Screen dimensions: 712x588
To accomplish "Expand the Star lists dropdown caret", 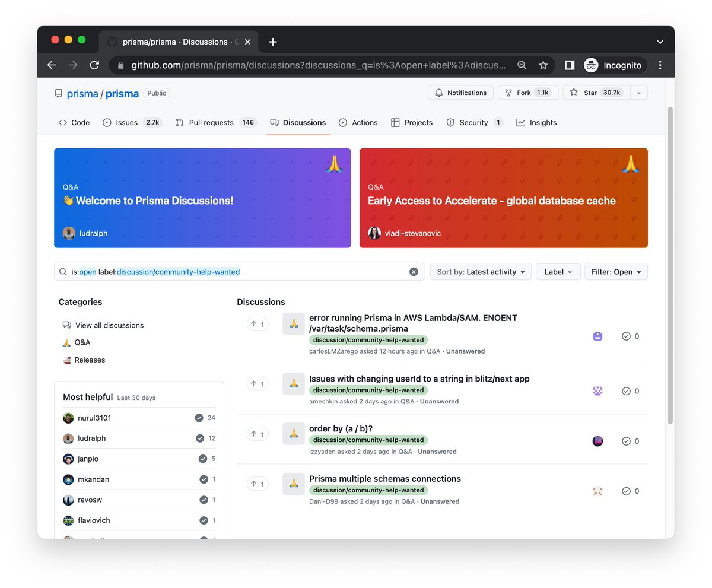I will click(x=638, y=93).
